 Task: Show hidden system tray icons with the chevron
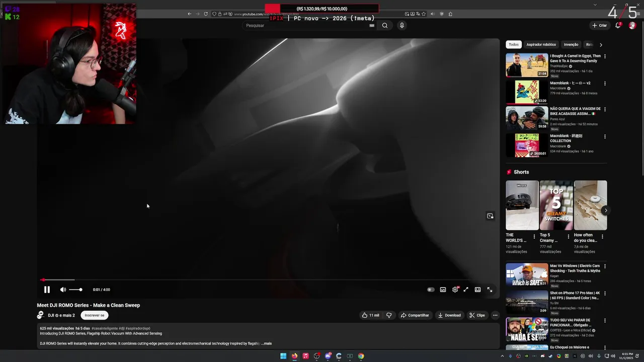click(502, 356)
